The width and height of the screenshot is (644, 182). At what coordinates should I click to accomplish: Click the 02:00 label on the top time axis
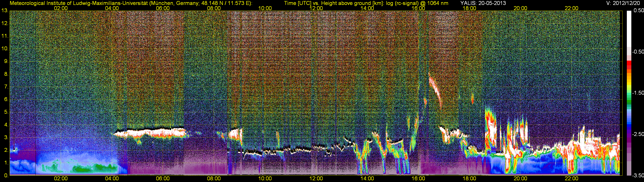click(61, 8)
